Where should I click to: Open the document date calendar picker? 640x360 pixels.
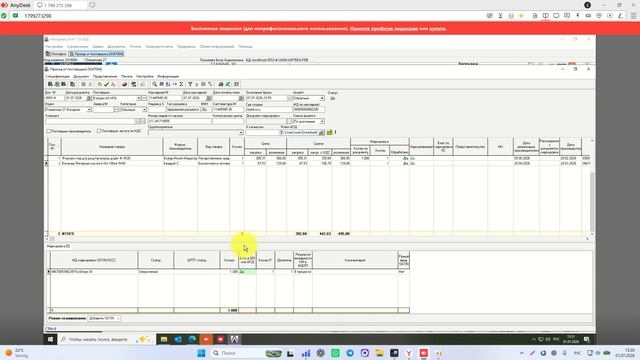89,98
